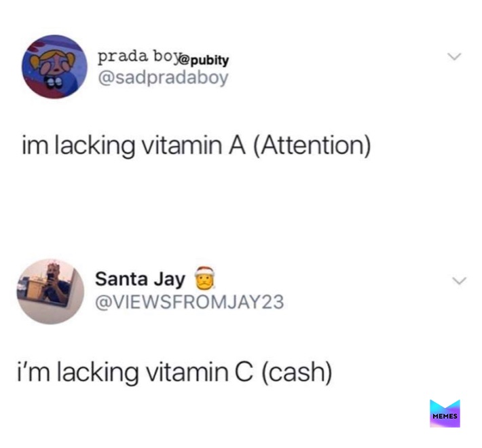The image size is (482, 448).
Task: Click the word "lacking" in prada boy's tweet
Action: coord(94,146)
